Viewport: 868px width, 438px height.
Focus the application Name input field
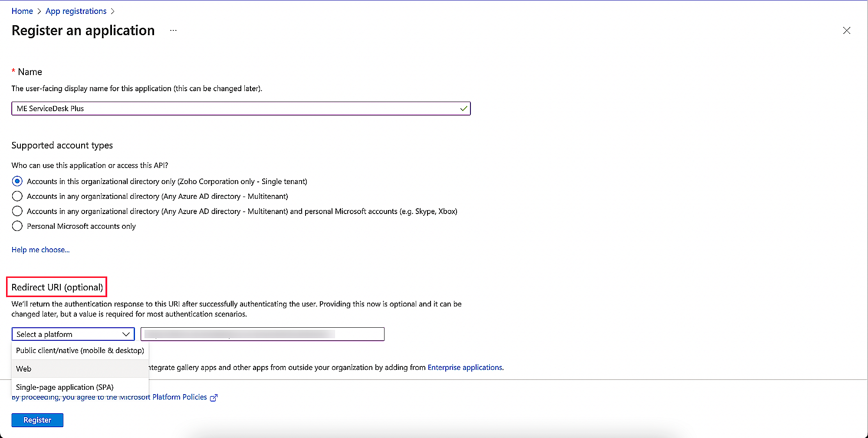(x=241, y=109)
